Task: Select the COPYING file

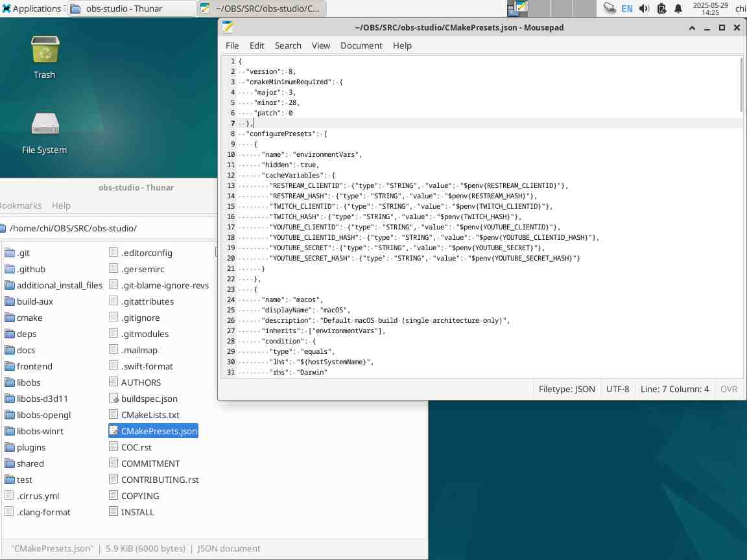Action: [134, 496]
